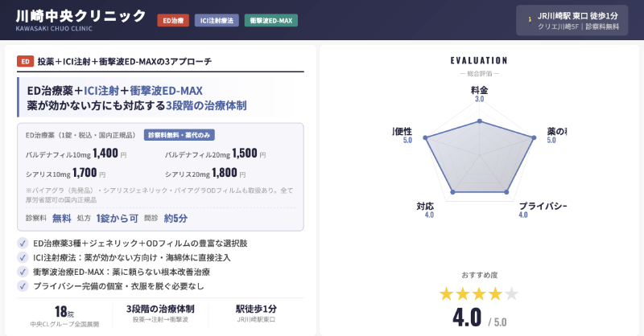The image size is (644, 336).
Task: Click the プライバシー radar chart point
Action: click(x=506, y=191)
